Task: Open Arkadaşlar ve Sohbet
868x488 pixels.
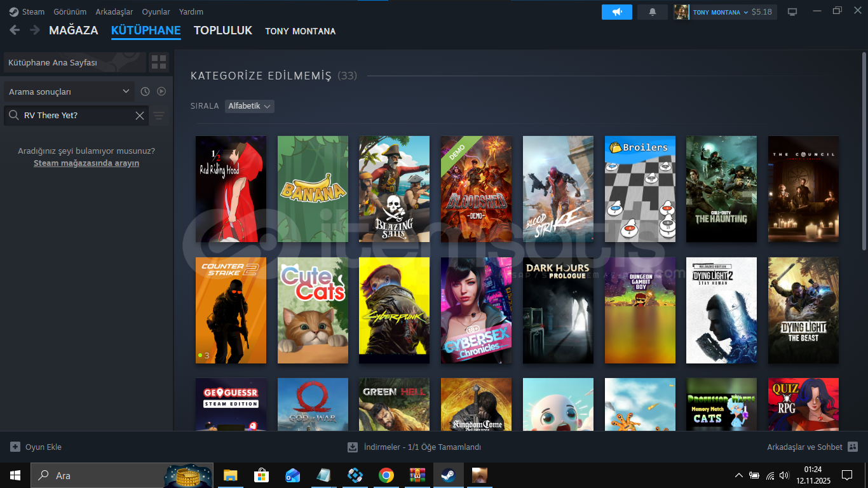Action: click(805, 447)
